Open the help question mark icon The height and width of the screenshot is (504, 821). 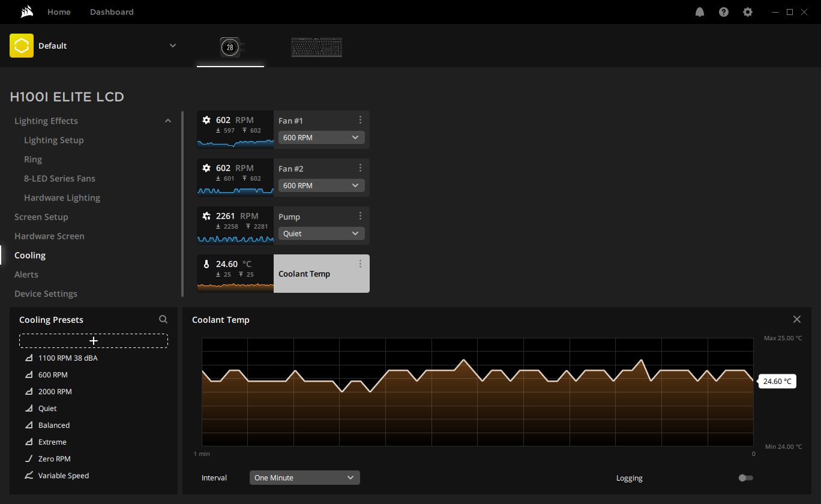[x=724, y=12]
